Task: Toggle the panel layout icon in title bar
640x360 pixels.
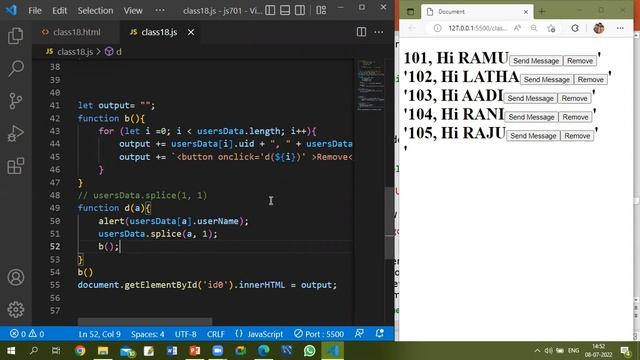Action: coord(285,10)
